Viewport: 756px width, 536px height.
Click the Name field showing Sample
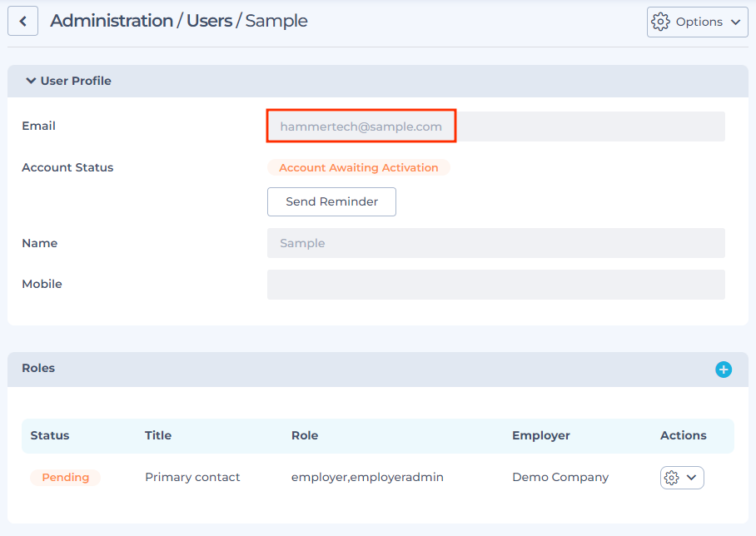click(x=496, y=243)
